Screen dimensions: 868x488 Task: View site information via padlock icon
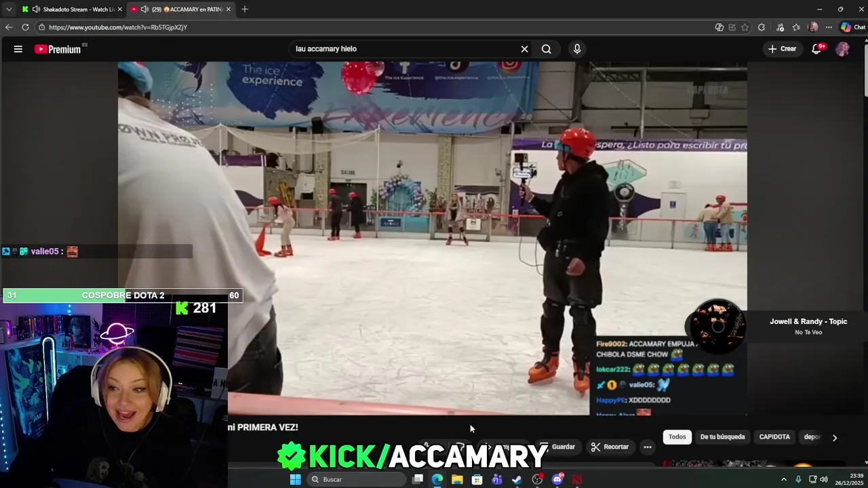[x=41, y=27]
